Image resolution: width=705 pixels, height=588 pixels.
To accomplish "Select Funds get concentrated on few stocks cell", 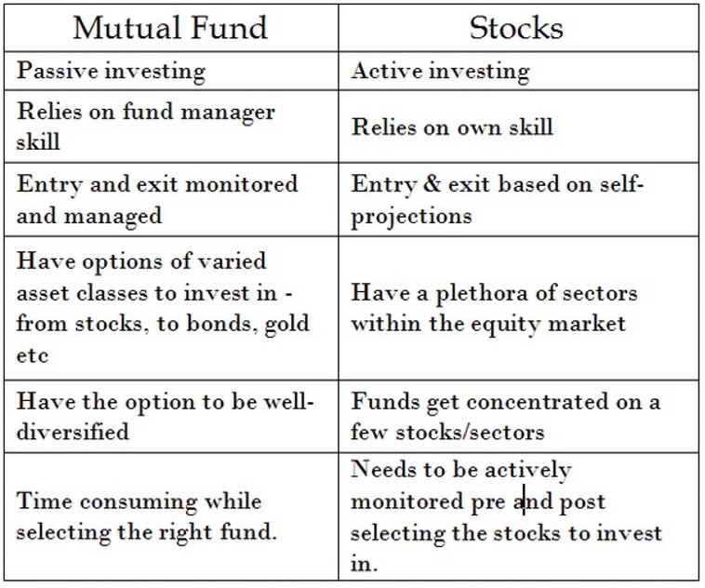I will coord(518,417).
